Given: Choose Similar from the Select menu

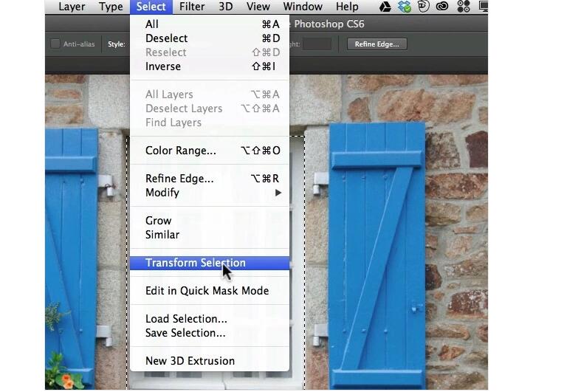Looking at the screenshot, I should 210,235.
